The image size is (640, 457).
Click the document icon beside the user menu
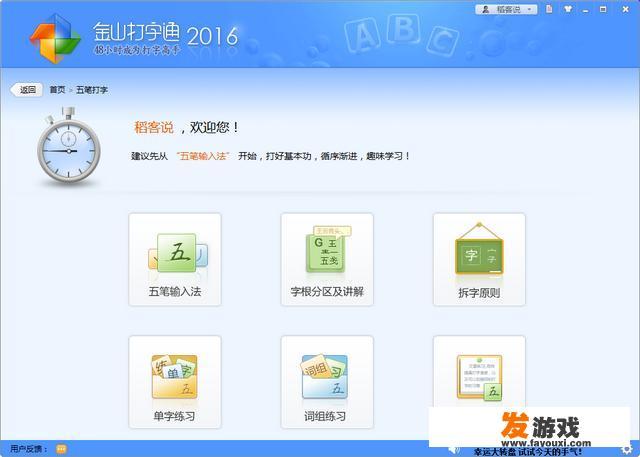[x=549, y=9]
